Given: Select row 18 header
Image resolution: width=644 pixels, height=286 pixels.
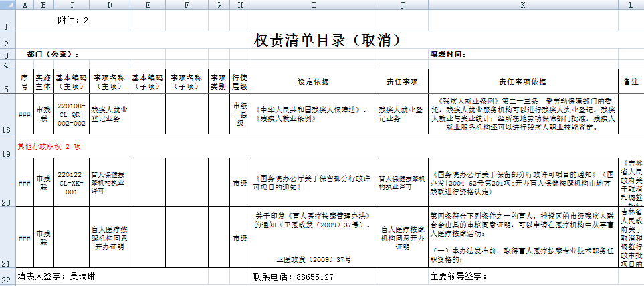Looking at the screenshot, I should click(7, 114).
